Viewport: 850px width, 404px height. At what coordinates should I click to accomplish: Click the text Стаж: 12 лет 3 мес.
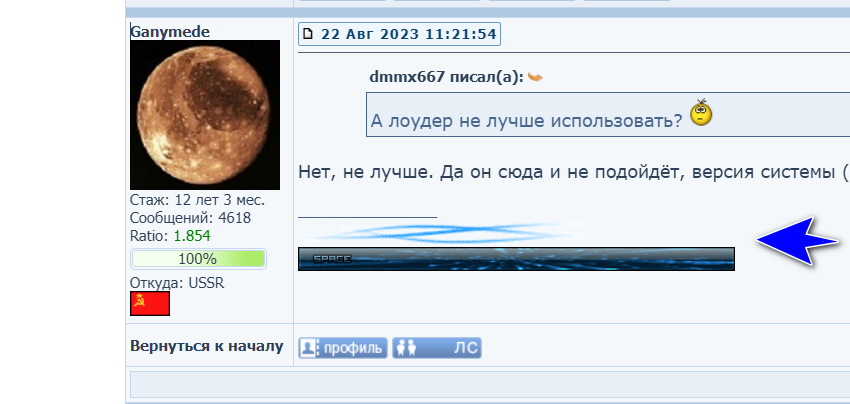pyautogui.click(x=197, y=200)
